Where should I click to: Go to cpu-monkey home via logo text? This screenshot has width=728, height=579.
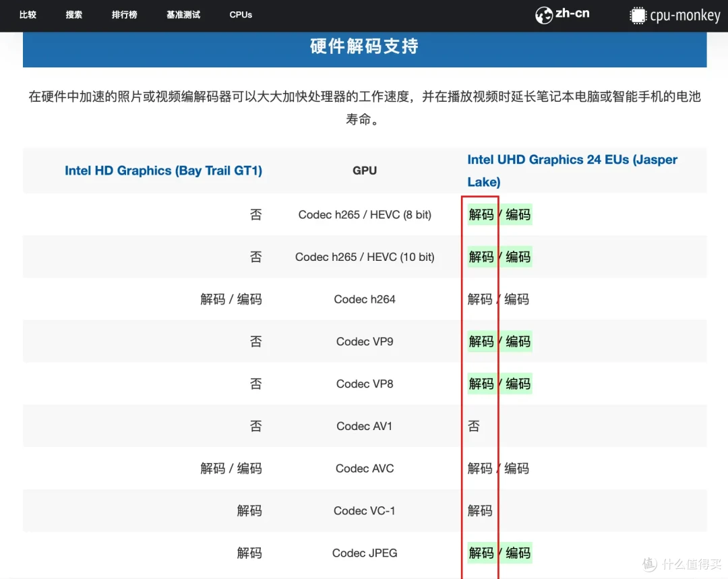(x=686, y=16)
